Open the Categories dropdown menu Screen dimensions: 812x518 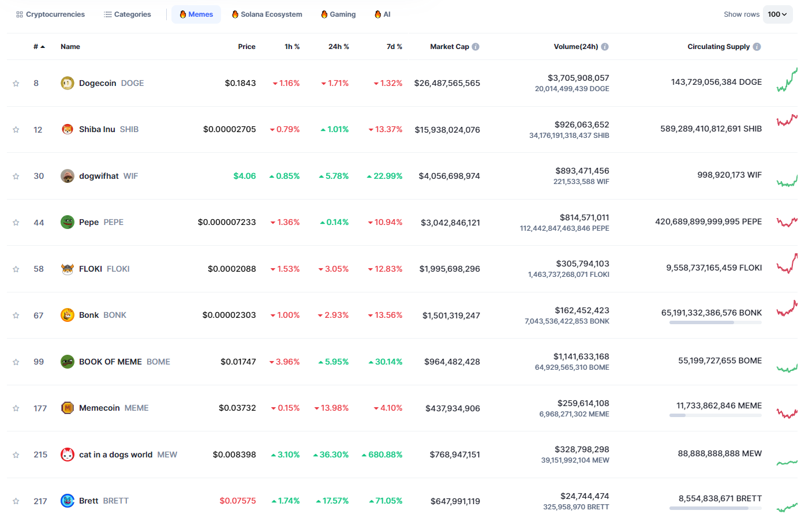(x=128, y=14)
